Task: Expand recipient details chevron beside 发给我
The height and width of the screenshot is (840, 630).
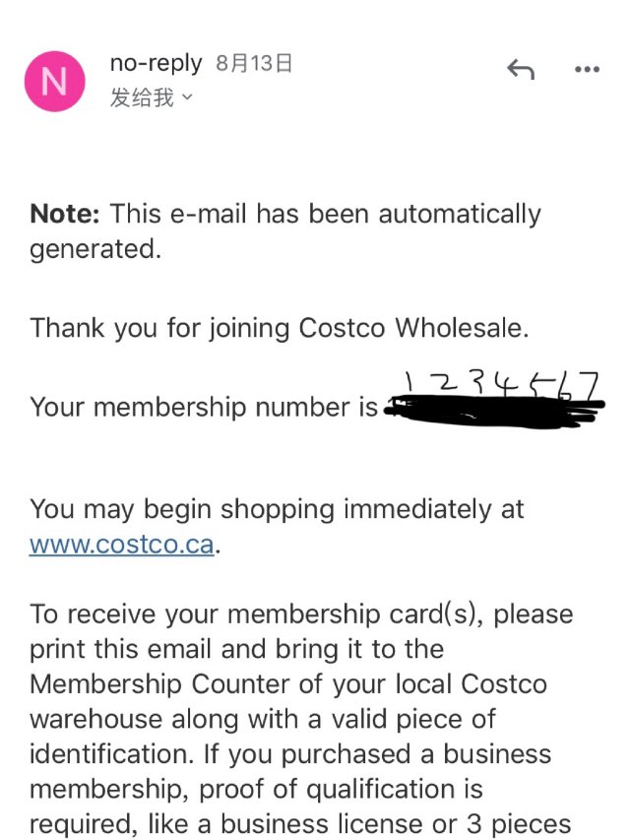Action: click(188, 97)
